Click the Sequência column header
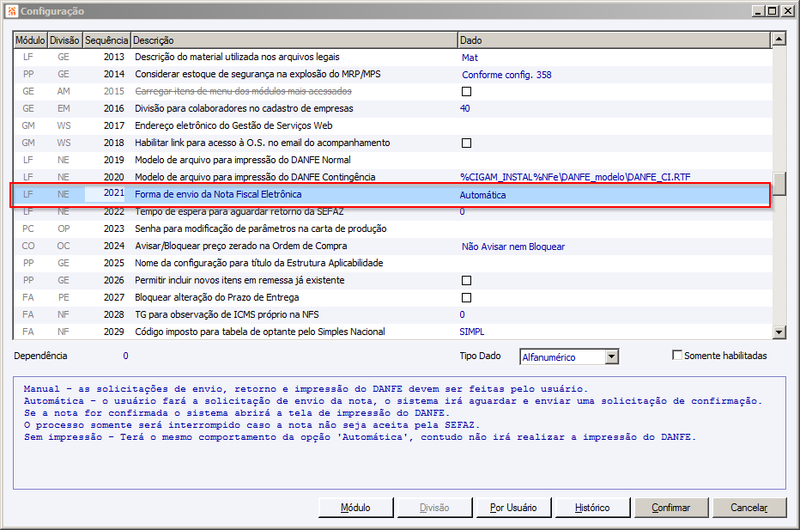 [106, 40]
